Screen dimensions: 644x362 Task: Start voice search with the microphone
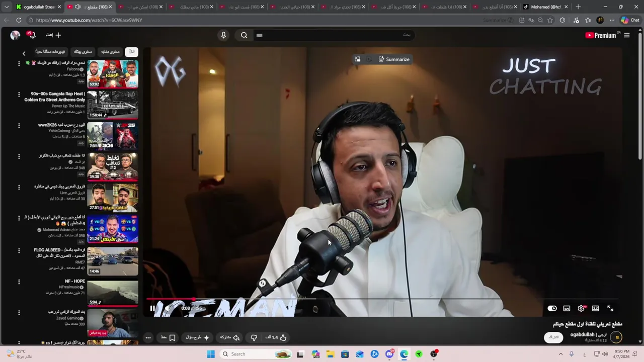point(223,35)
